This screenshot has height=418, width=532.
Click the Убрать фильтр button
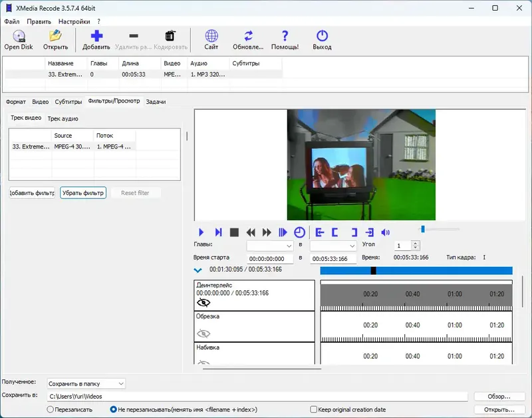point(83,193)
